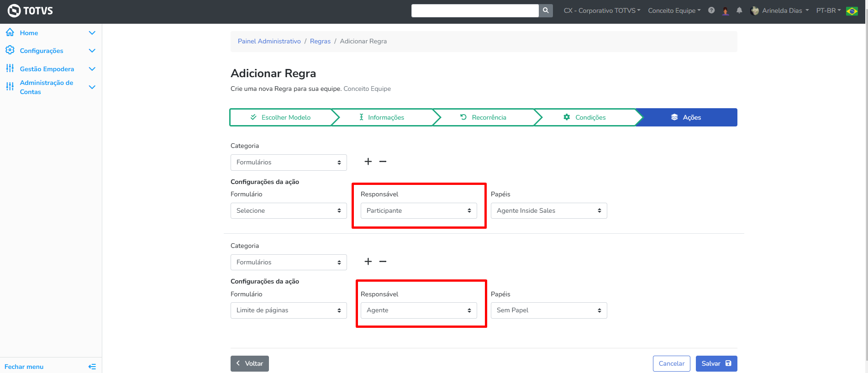The image size is (868, 373).
Task: Add a new action with the first plus icon
Action: pyautogui.click(x=368, y=162)
